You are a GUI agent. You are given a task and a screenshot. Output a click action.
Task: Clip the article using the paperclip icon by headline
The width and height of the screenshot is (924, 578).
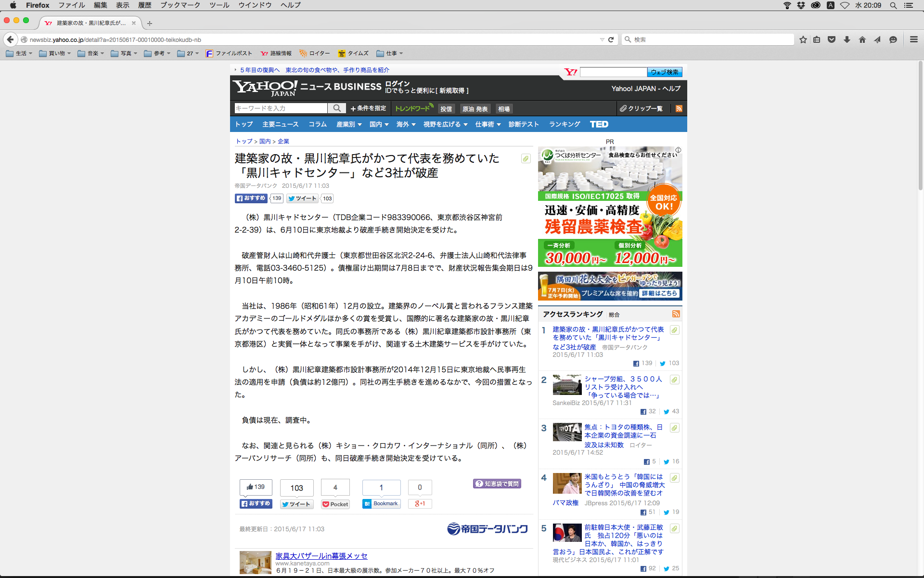526,158
